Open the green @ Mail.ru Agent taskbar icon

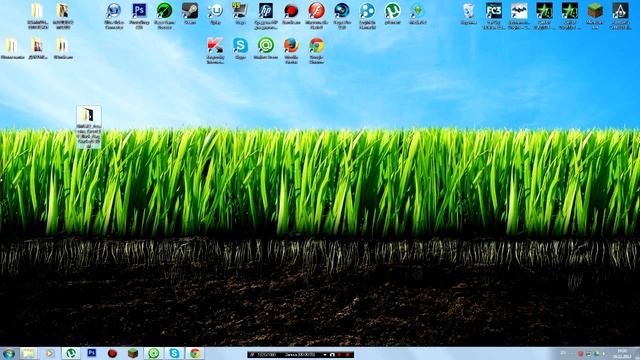click(154, 353)
